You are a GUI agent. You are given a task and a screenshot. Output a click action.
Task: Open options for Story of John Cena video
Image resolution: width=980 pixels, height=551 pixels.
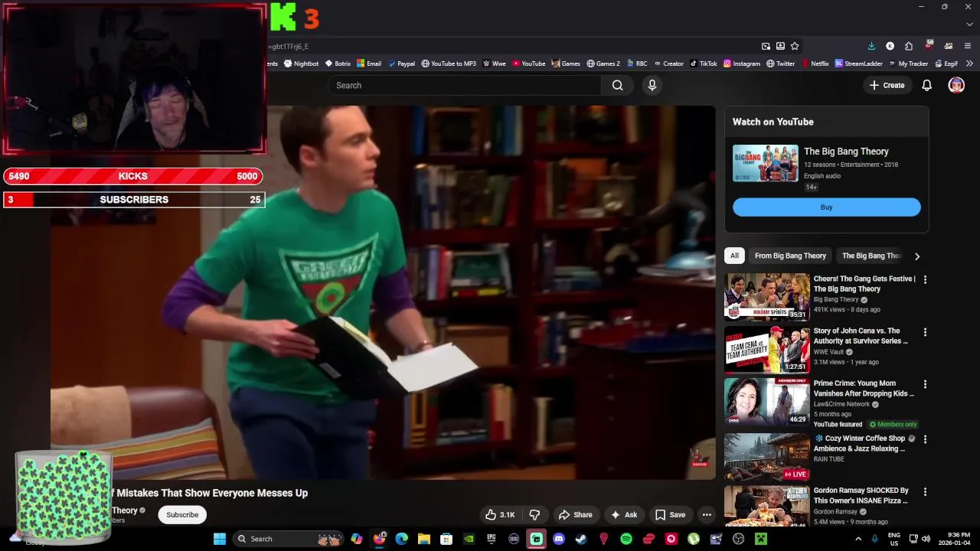925,332
